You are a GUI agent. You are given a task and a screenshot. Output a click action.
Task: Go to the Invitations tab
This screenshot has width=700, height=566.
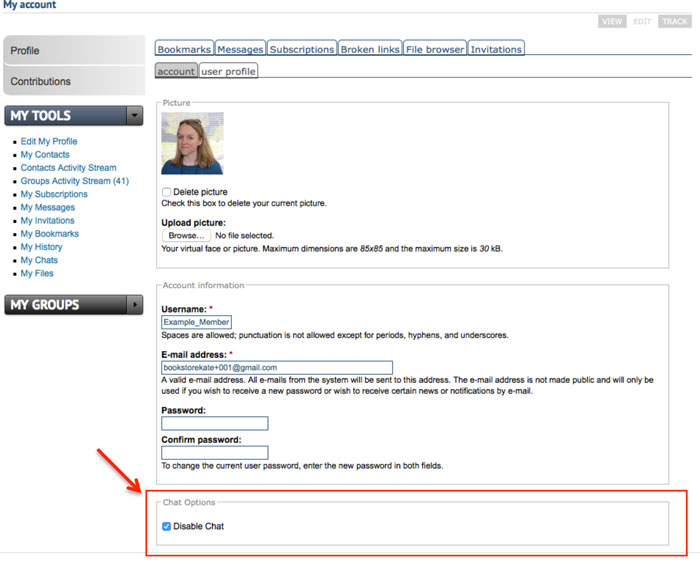496,49
